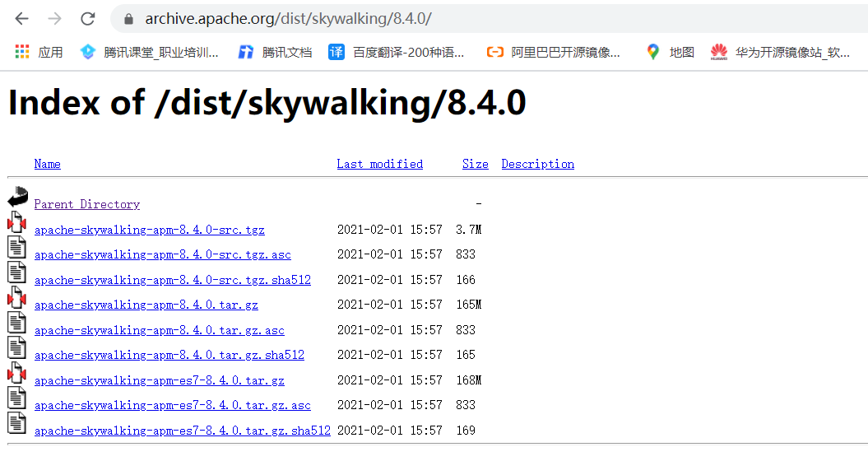This screenshot has height=475, width=868.
Task: Open apache-skywalking-apm-8.4.0-src.tgz.asc link
Action: tap(163, 254)
